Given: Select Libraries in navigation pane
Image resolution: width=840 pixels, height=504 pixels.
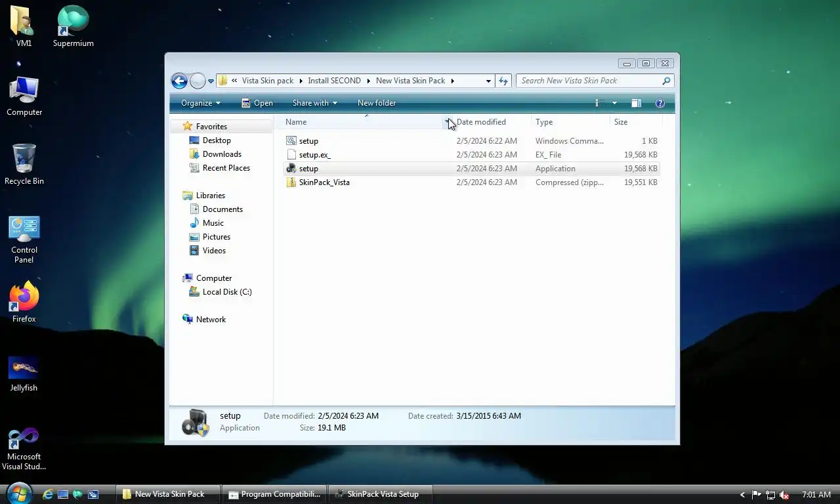Looking at the screenshot, I should [x=211, y=196].
